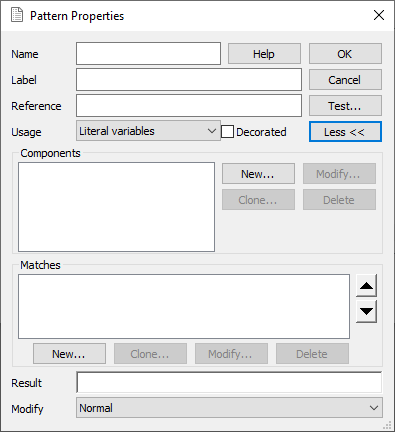Click New... below the Matches list

tap(69, 354)
